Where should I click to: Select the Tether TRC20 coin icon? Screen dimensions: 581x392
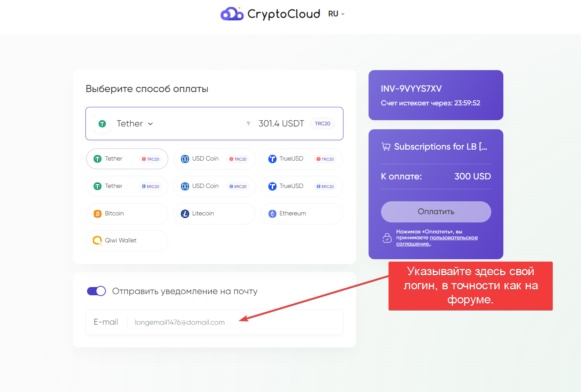click(x=97, y=159)
